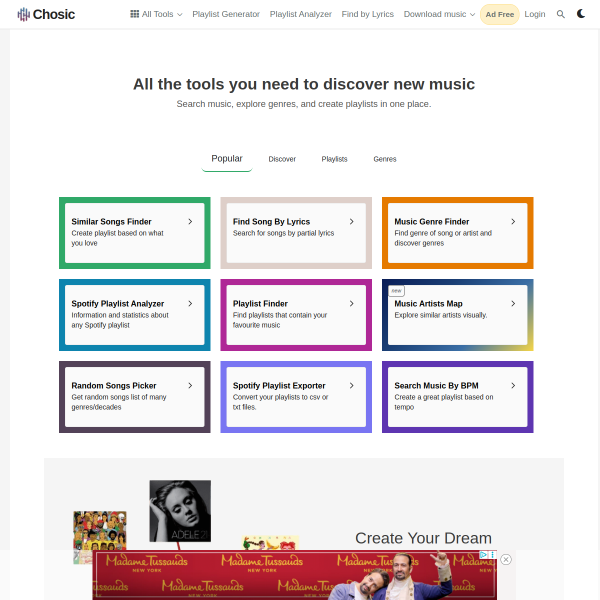Click the Login link

click(535, 14)
